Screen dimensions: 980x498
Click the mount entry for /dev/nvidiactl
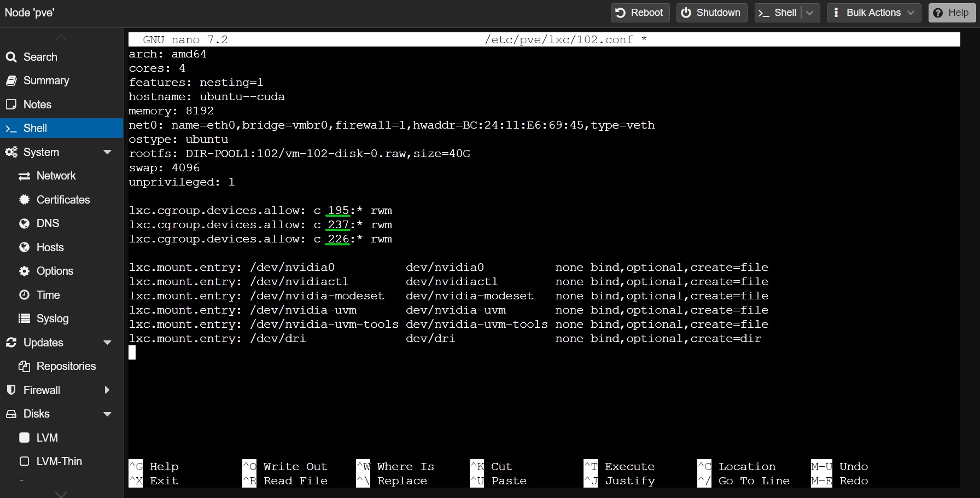pos(448,281)
